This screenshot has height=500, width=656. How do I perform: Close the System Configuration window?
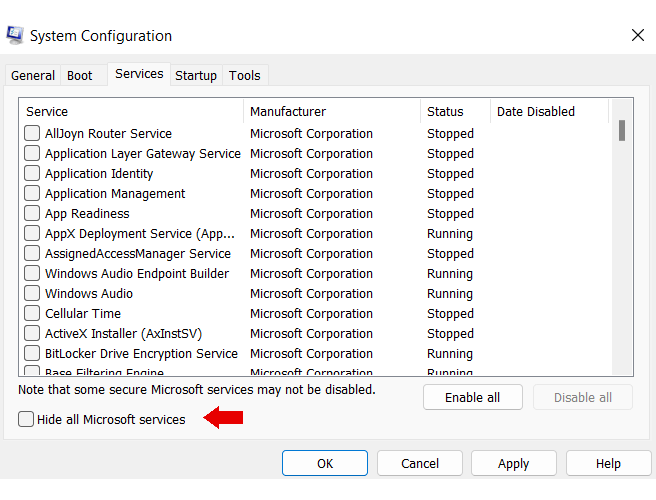pyautogui.click(x=637, y=35)
